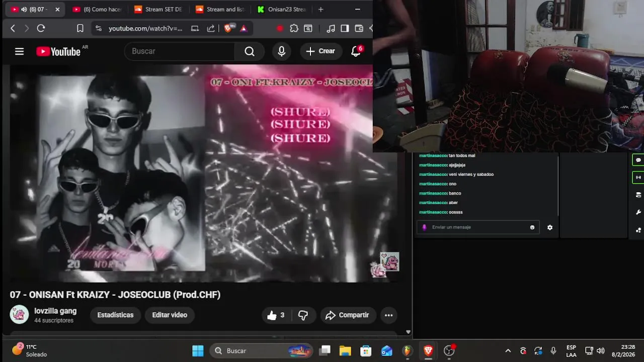
Task: Open Brave Shields lion icon
Action: (x=228, y=29)
